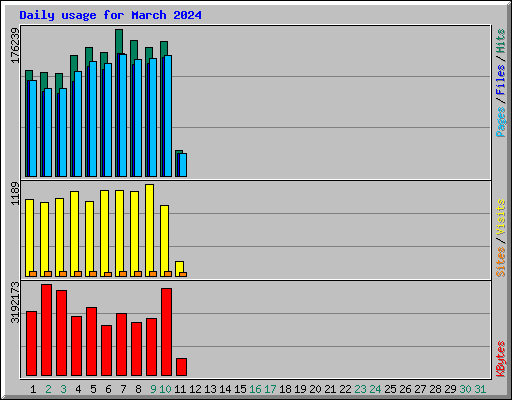Click the KBytes legend label
Screen dimensions: 512x400
tap(500, 359)
